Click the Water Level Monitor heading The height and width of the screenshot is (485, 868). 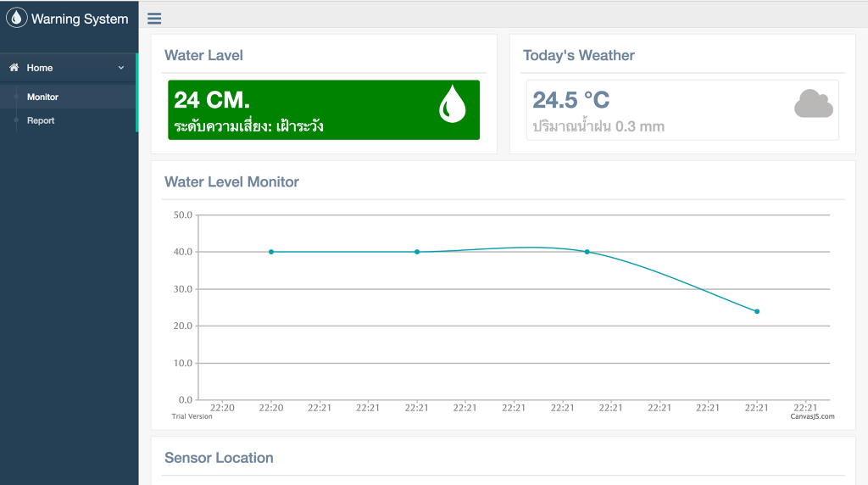pyautogui.click(x=231, y=181)
